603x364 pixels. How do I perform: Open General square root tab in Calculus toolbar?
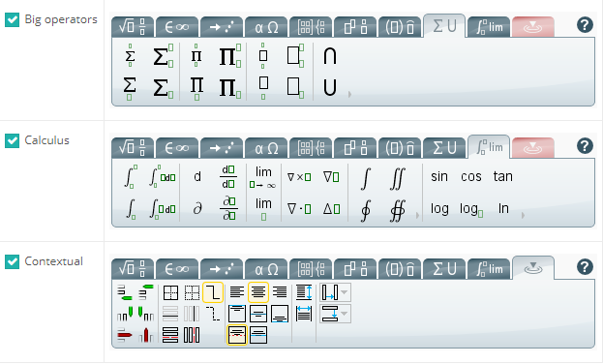pyautogui.click(x=133, y=148)
